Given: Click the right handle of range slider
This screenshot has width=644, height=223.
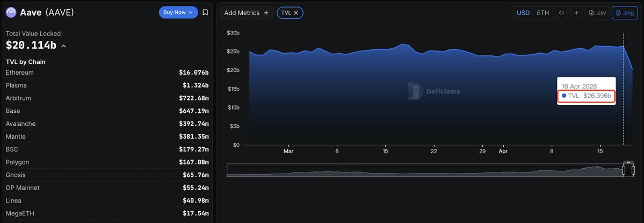Looking at the screenshot, I should 633,170.
